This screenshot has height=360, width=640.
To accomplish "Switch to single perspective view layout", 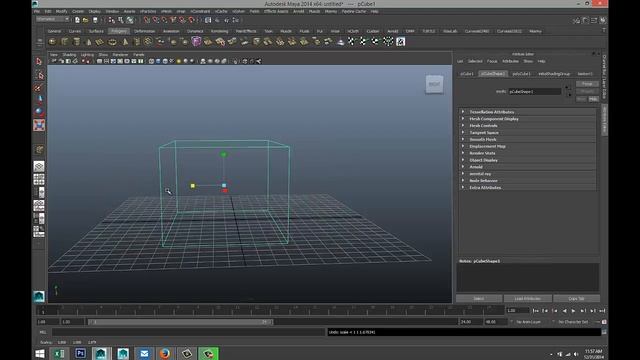I will click(39, 166).
